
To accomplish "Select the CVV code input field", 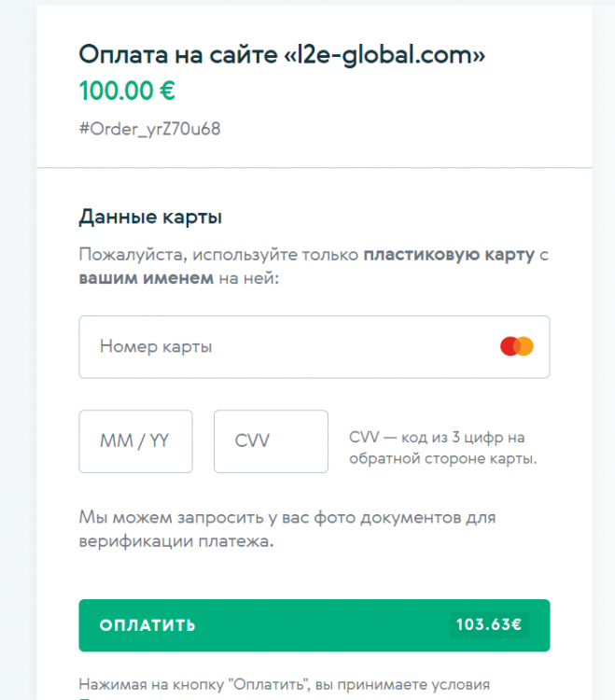I will pyautogui.click(x=271, y=441).
